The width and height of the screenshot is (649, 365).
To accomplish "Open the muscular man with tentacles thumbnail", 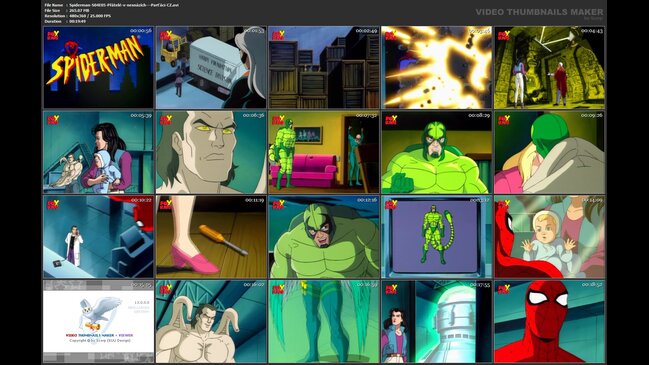I will pyautogui.click(x=211, y=322).
